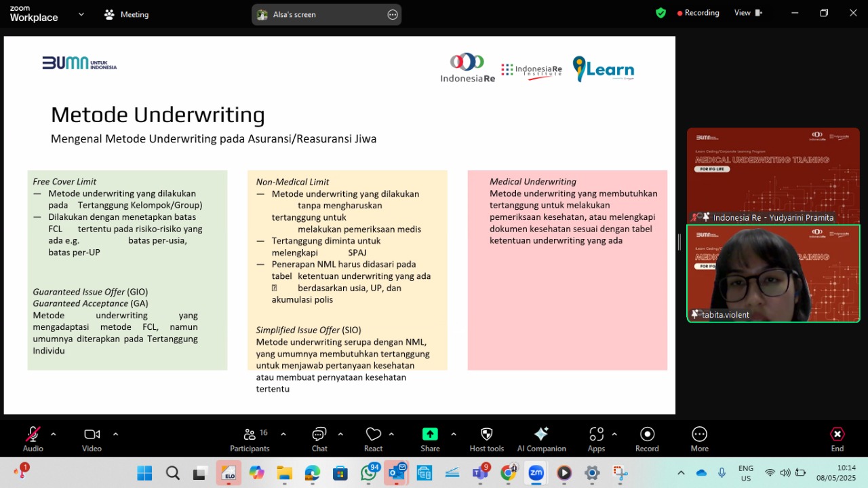Open Wi-Fi network quick settings
This screenshot has height=488, width=868.
(x=770, y=472)
